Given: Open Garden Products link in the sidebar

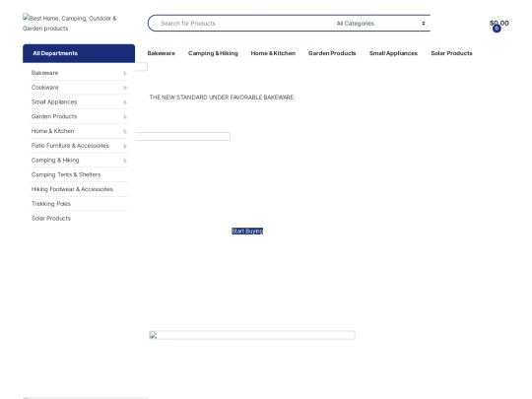Looking at the screenshot, I should pos(54,116).
